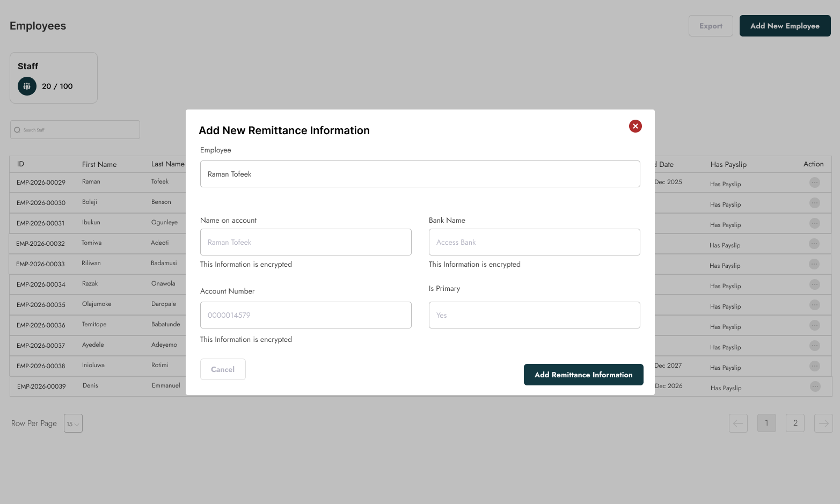840x504 pixels.
Task: Go to previous page arrow
Action: 738,423
